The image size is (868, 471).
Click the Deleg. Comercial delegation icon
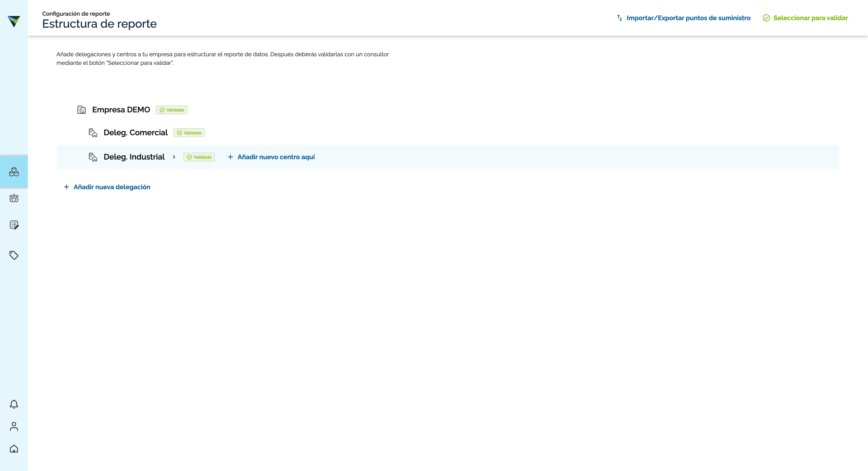(x=93, y=133)
